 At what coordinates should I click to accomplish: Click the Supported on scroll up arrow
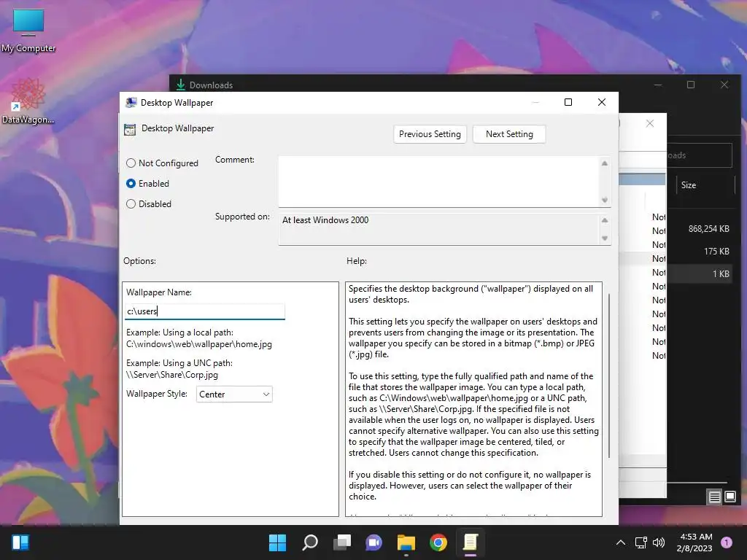pos(605,220)
